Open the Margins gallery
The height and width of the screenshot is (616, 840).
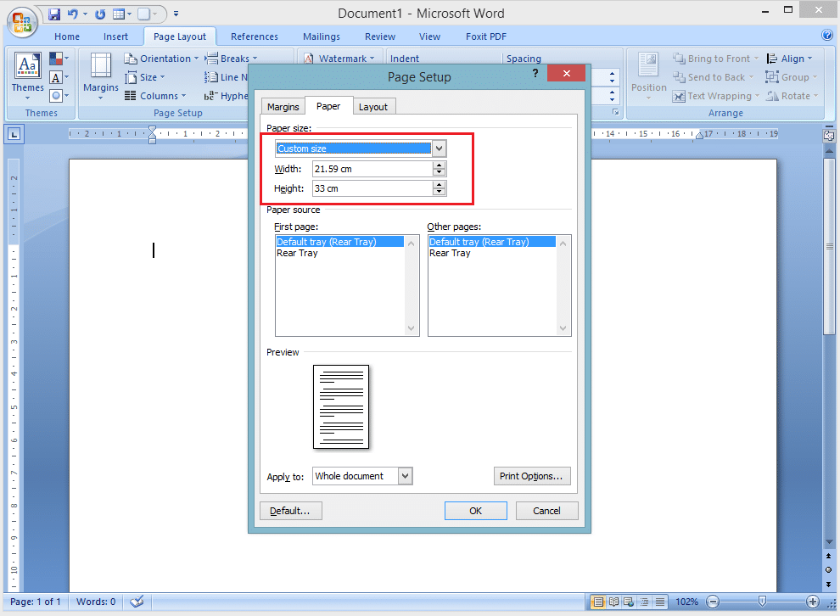[x=101, y=76]
